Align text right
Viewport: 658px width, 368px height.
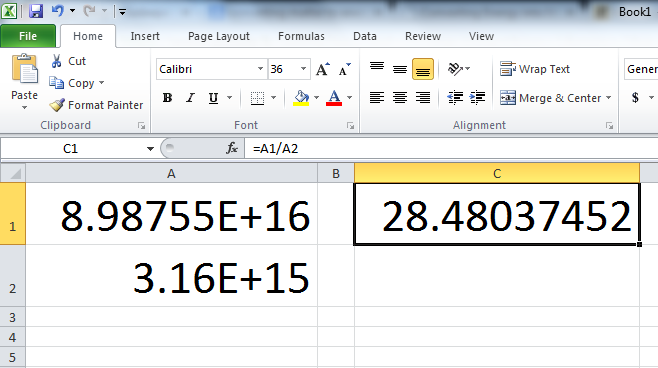pyautogui.click(x=423, y=98)
